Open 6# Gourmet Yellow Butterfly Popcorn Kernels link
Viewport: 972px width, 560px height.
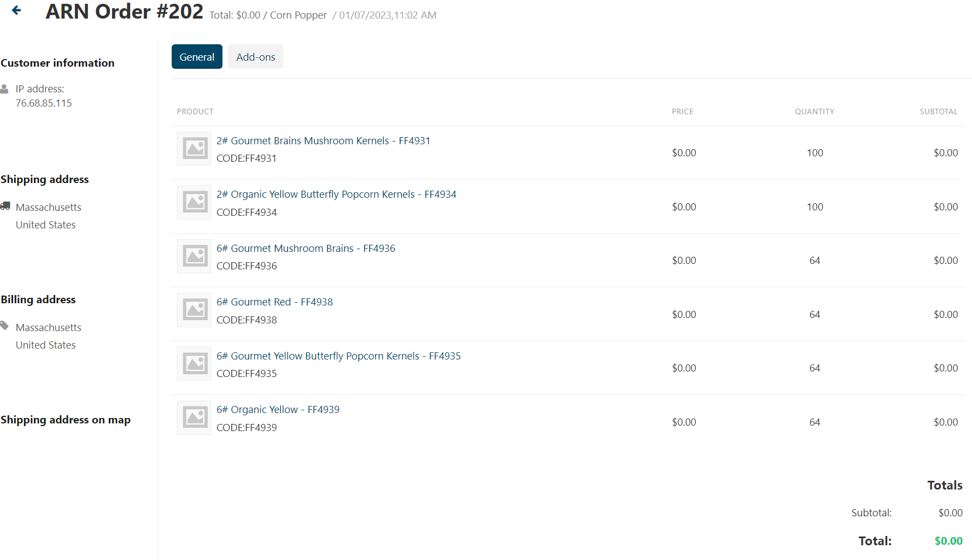(338, 356)
